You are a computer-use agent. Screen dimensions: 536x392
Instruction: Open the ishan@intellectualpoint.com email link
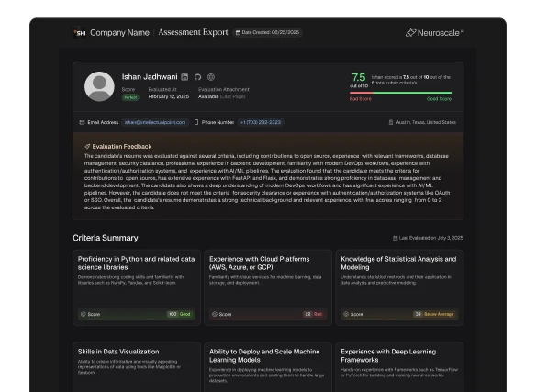(155, 122)
